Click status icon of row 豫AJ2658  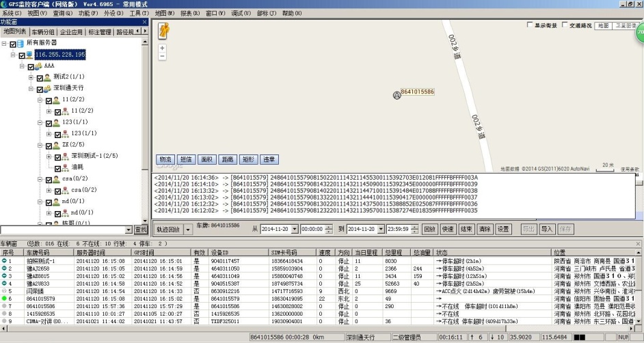pyautogui.click(x=5, y=269)
